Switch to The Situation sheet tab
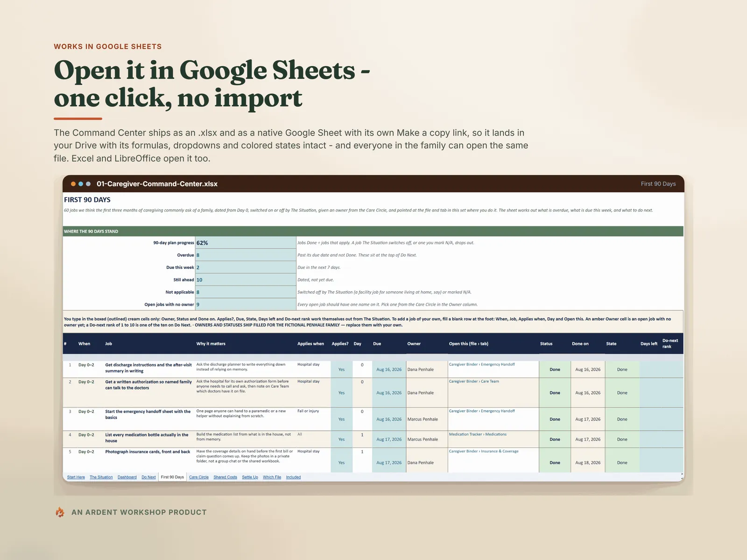 click(x=101, y=477)
